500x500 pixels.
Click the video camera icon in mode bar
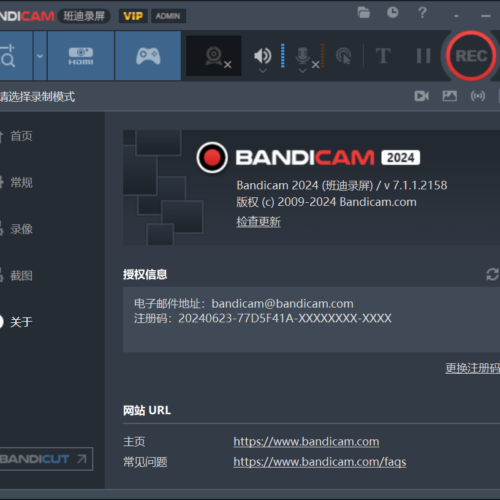422,96
